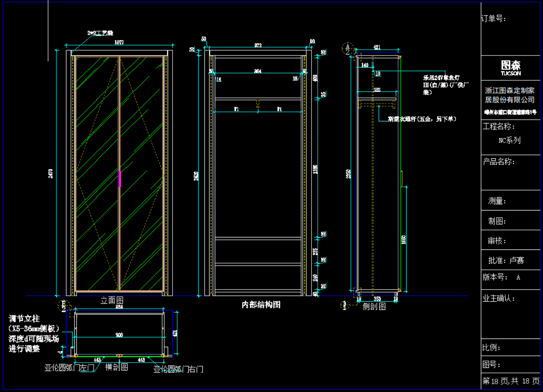Select the 1072 width dimension text
This screenshot has height=392, width=543.
pos(119,42)
